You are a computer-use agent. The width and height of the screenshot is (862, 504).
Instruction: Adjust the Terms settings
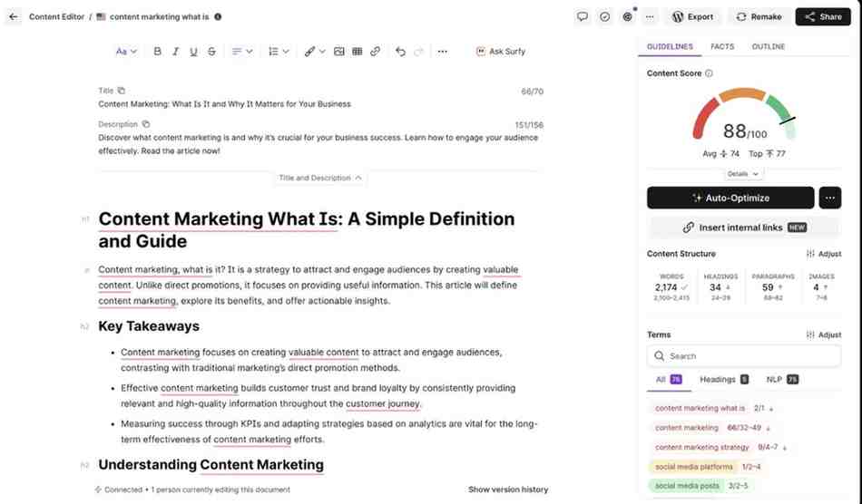pos(824,334)
